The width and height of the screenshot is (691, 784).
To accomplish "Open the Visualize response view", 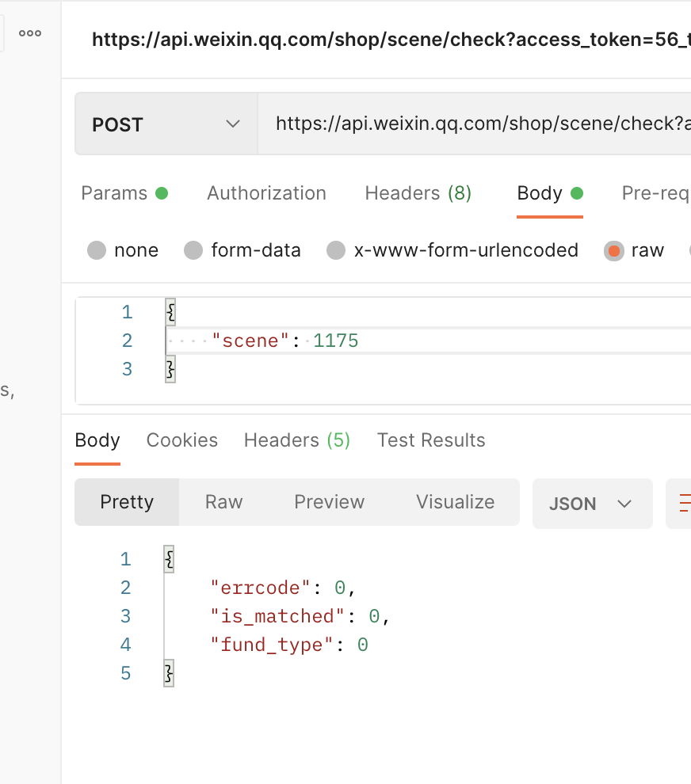I will click(455, 502).
